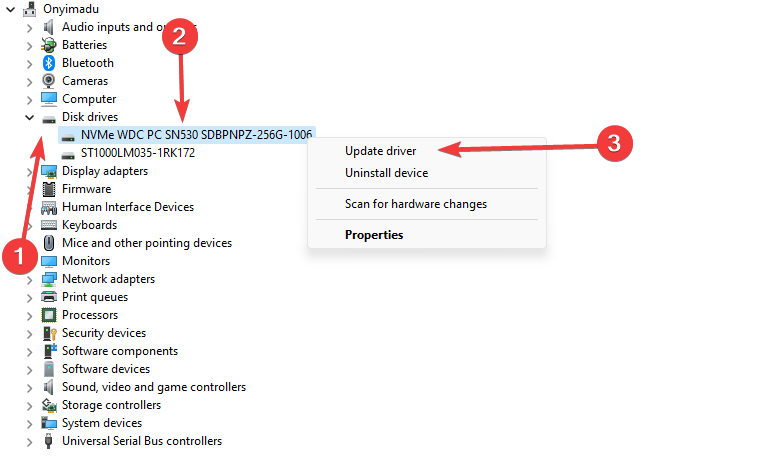Select the Software devices label
775x461 pixels.
click(106, 369)
